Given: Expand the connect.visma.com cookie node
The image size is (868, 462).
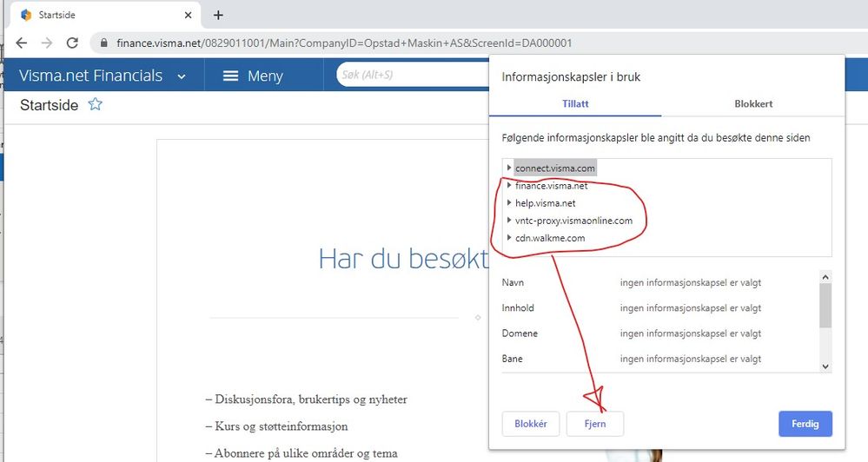Looking at the screenshot, I should tap(509, 168).
